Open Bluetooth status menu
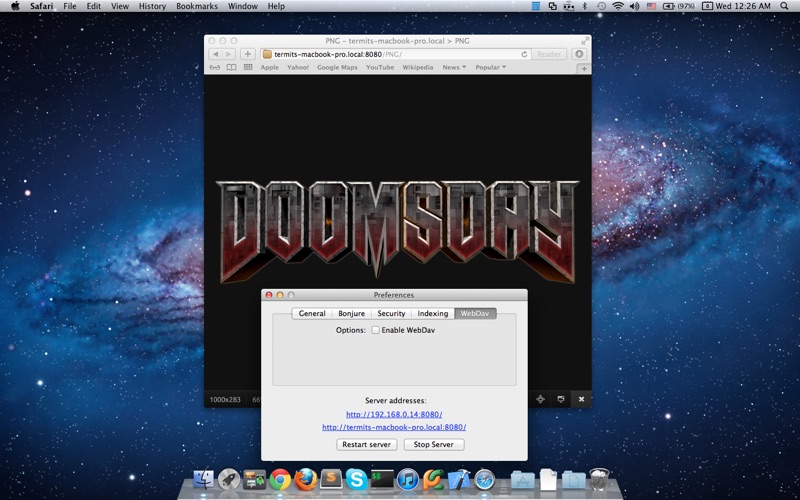This screenshot has width=800, height=500. (585, 6)
